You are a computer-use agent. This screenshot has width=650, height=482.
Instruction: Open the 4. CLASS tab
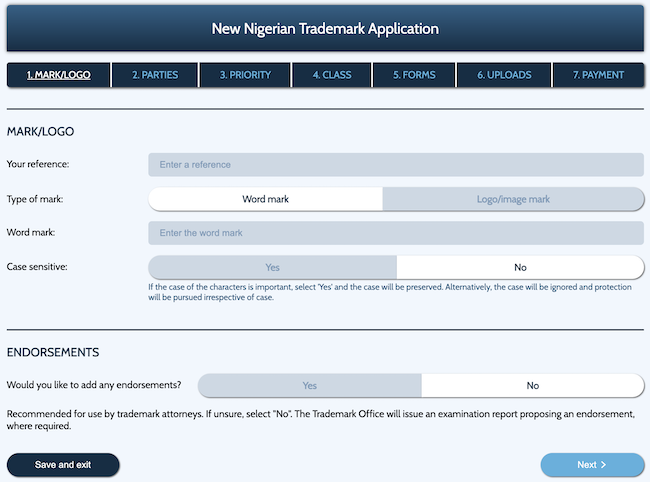pyautogui.click(x=332, y=75)
